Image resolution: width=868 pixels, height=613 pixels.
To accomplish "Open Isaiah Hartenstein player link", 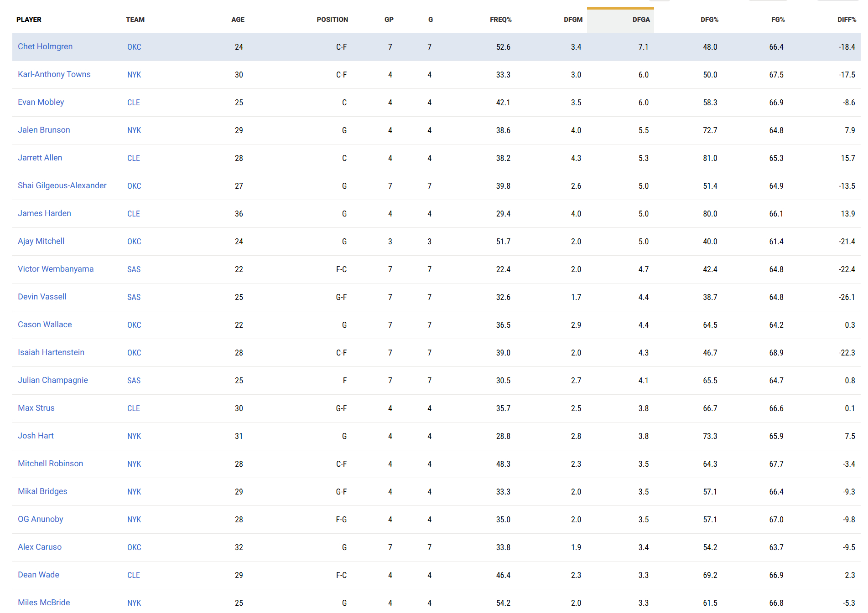I will click(x=51, y=352).
